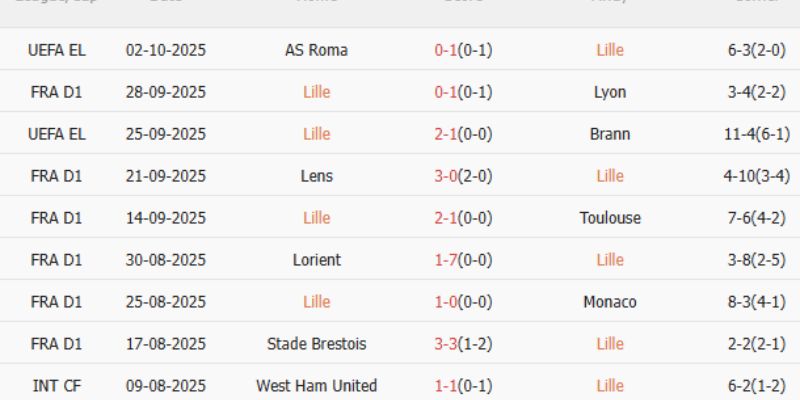Select the INT CF league label

tap(57, 386)
